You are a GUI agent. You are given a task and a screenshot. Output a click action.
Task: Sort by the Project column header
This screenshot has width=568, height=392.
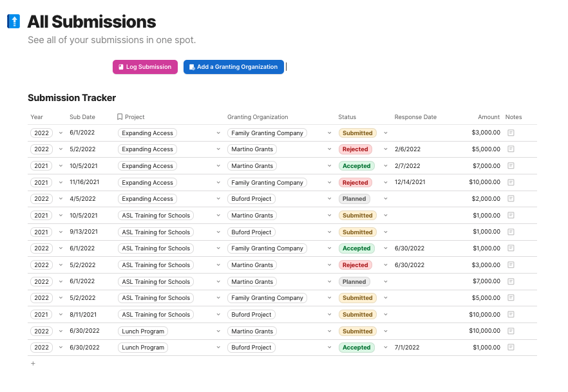coord(135,117)
